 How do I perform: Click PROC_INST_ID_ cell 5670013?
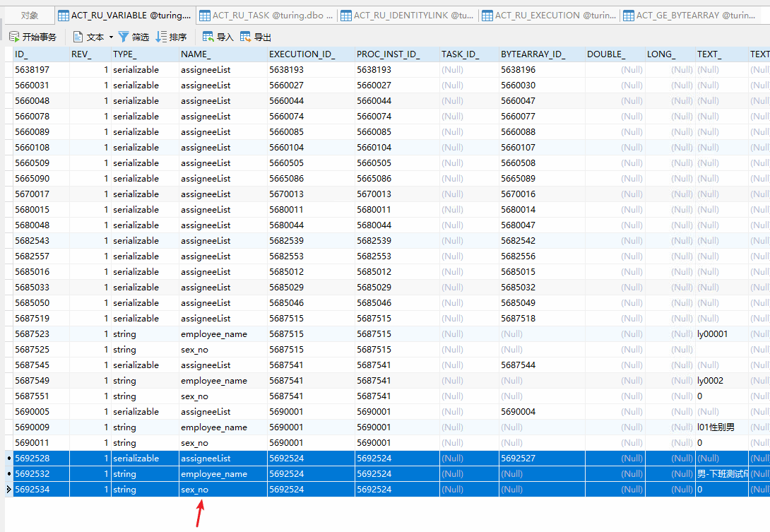(x=397, y=194)
